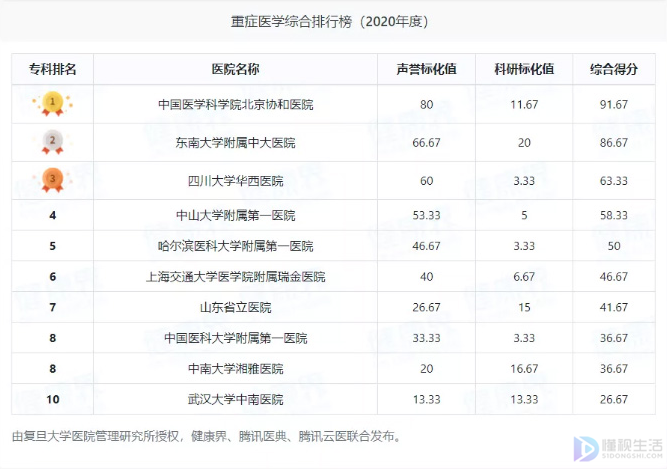Click reputation value 33.33

[x=426, y=338]
